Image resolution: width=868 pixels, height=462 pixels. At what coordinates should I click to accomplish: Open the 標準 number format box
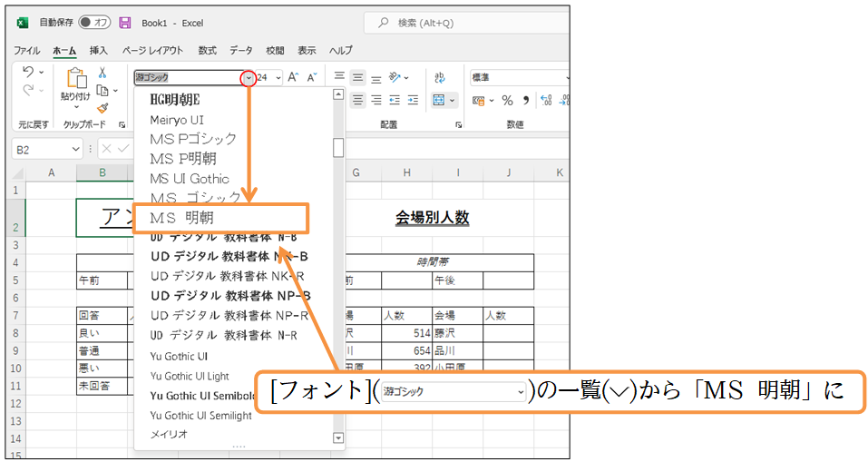tap(519, 77)
